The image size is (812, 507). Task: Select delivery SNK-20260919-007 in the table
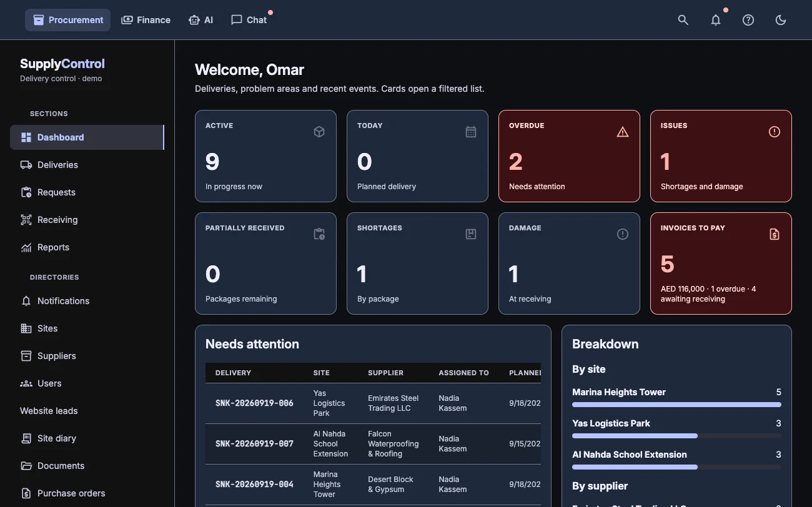(254, 444)
